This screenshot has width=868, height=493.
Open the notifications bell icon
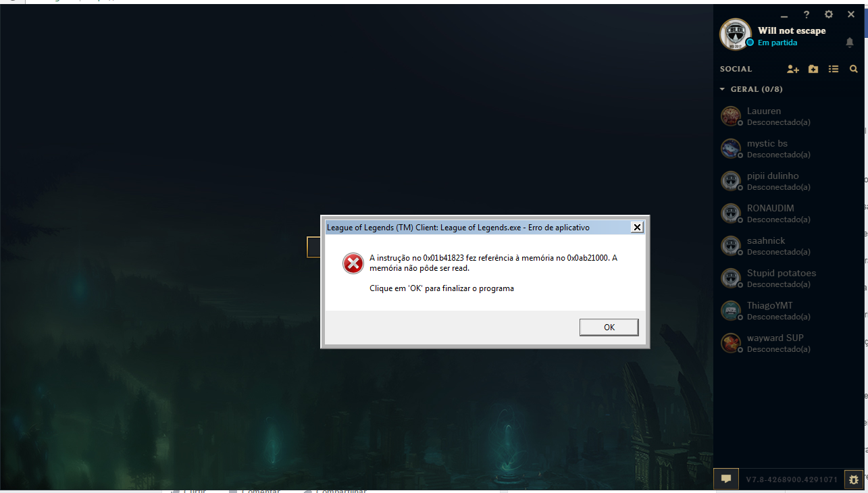point(850,43)
